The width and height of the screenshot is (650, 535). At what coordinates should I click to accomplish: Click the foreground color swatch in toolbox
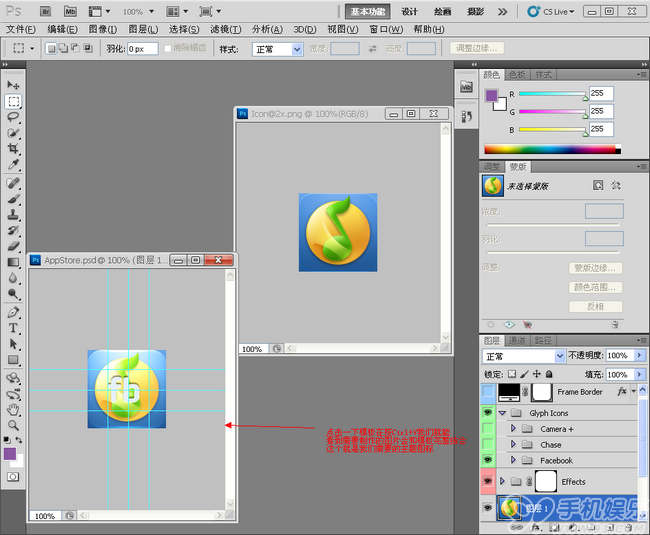(10, 454)
